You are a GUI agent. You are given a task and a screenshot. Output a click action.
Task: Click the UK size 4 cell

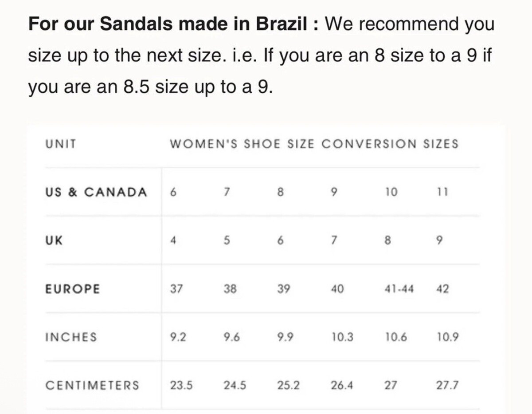click(173, 241)
